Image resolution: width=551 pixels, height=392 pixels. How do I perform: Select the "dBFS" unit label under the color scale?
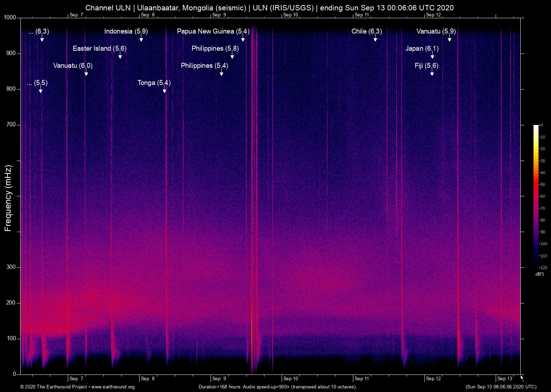tap(540, 274)
